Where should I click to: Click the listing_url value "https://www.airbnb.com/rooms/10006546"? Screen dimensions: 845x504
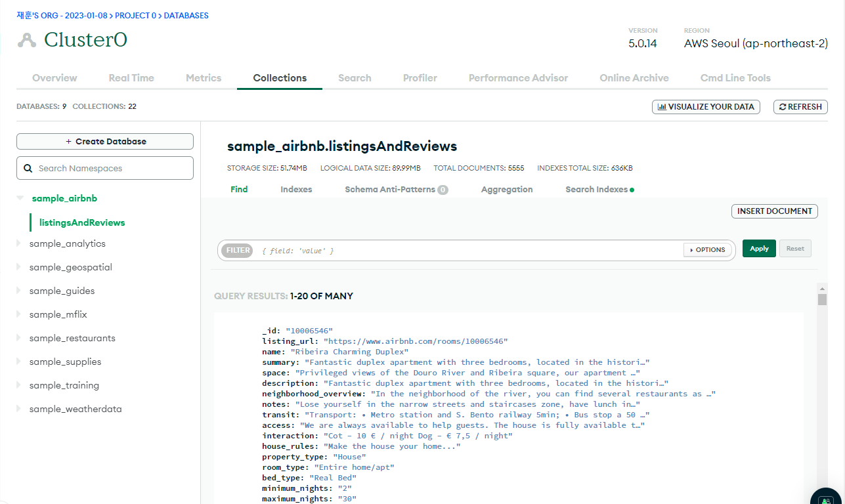click(416, 341)
